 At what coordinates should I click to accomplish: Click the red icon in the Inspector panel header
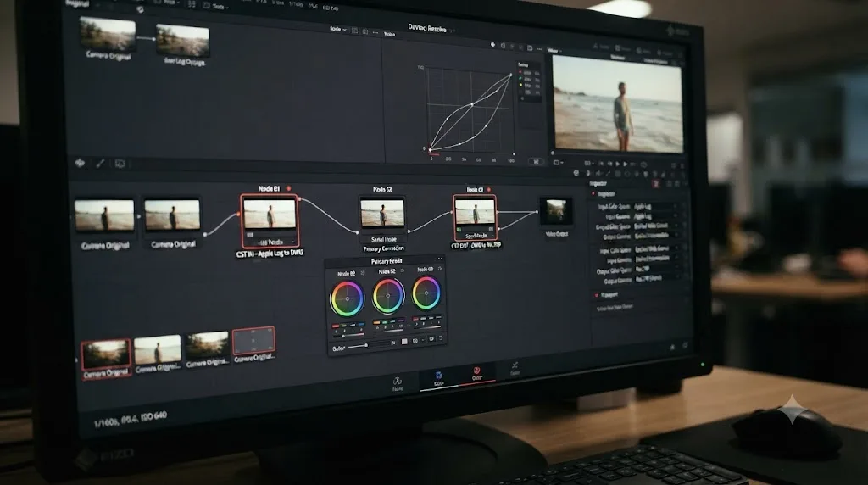point(656,184)
